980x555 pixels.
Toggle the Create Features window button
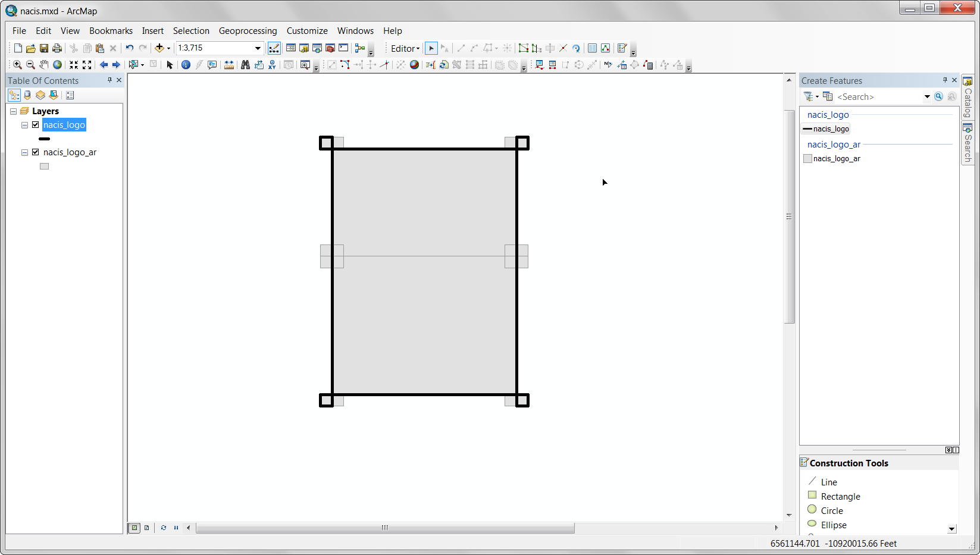coord(622,48)
